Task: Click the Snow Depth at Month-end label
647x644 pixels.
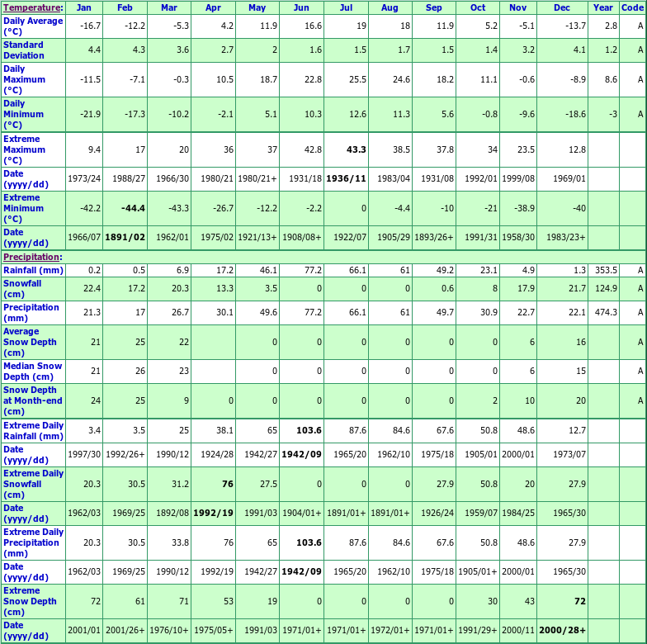Action: (x=33, y=400)
